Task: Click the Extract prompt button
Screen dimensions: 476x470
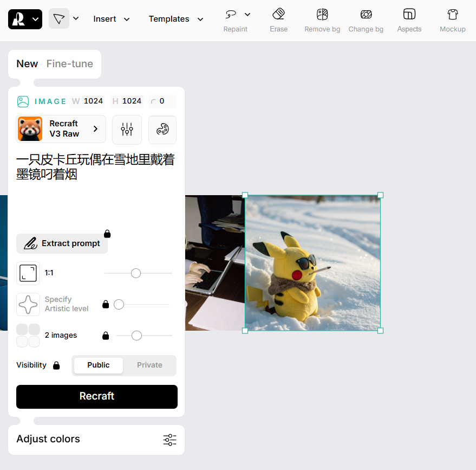Action: pyautogui.click(x=62, y=243)
